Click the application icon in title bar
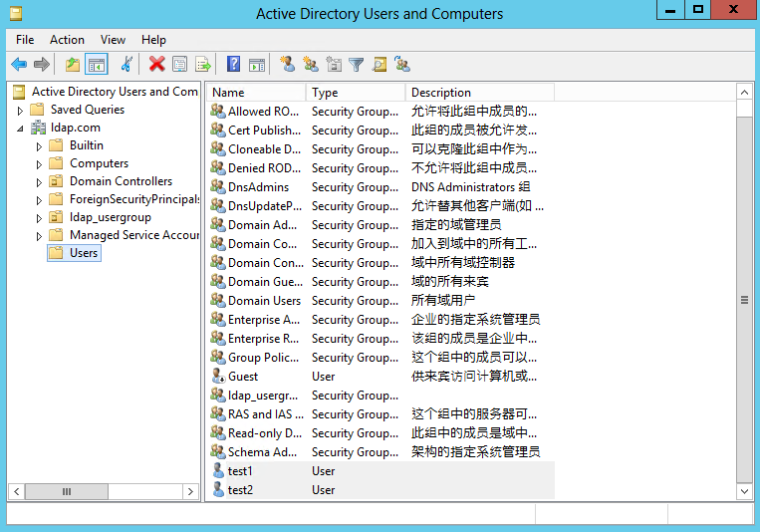The image size is (760, 532). pos(16,14)
